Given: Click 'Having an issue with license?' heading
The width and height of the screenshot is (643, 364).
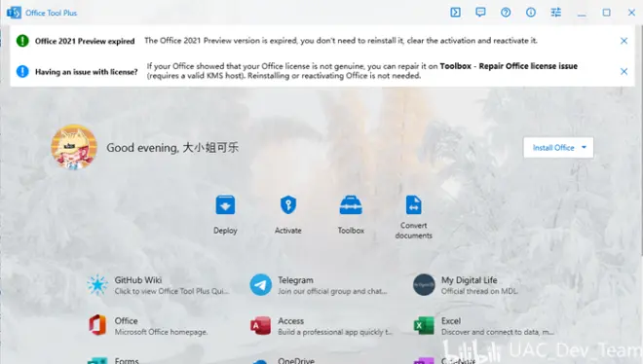Looking at the screenshot, I should (86, 72).
